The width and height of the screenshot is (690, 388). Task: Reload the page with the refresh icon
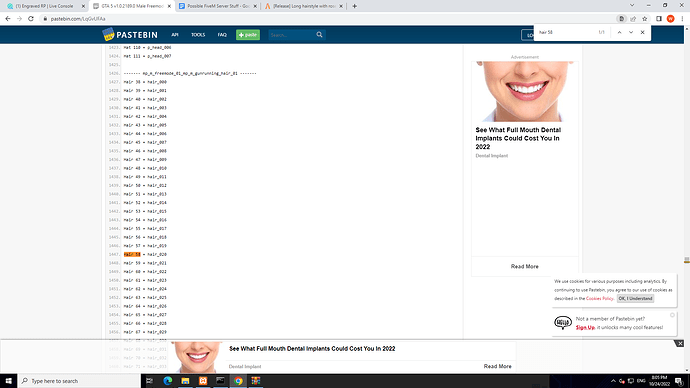(31, 19)
